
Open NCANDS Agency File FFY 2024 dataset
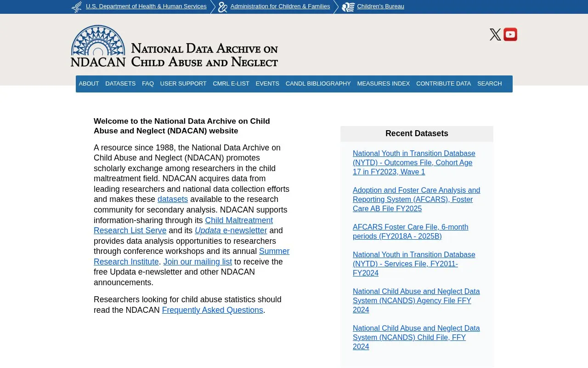(416, 300)
